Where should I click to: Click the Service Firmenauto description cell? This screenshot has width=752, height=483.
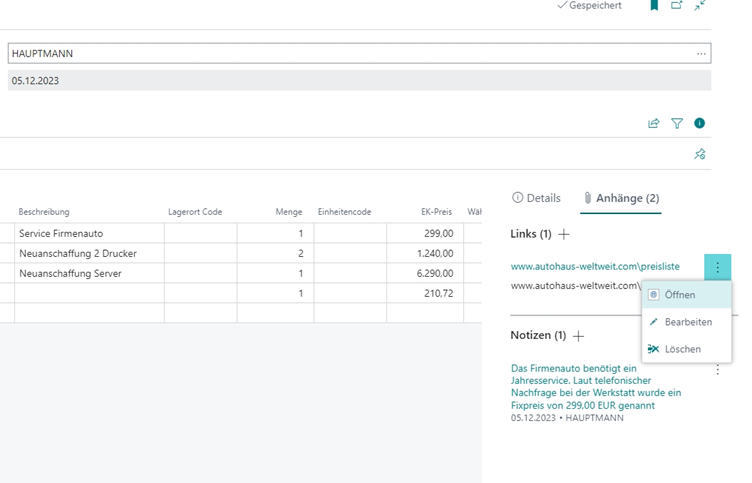(x=88, y=233)
